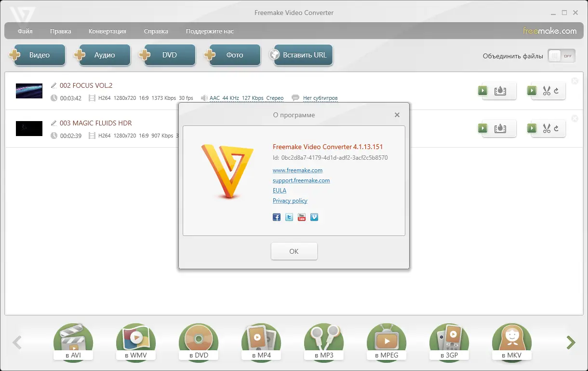This screenshot has height=371, width=588.
Task: Open the watermark preview for 002 FOCUS VOL.2
Action: click(x=497, y=90)
